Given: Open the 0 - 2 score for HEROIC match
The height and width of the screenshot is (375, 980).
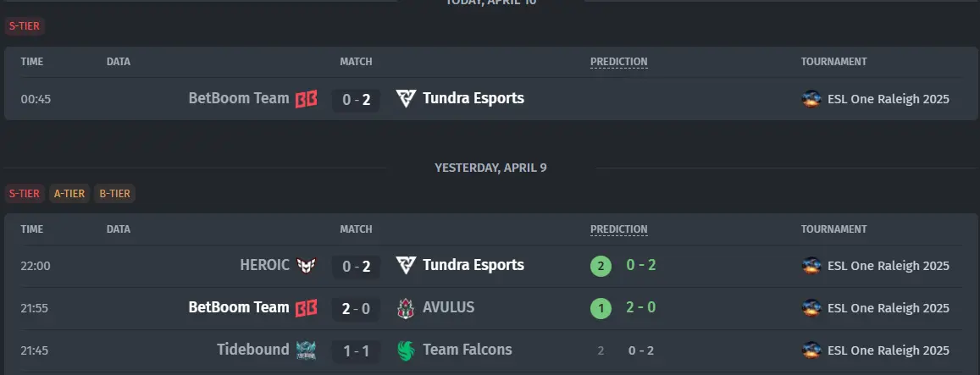Looking at the screenshot, I should click(x=357, y=267).
